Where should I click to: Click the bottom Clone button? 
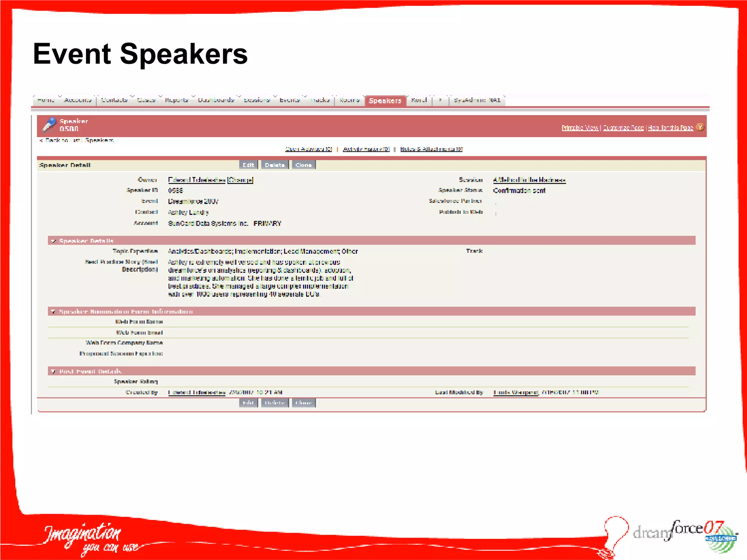(x=303, y=403)
